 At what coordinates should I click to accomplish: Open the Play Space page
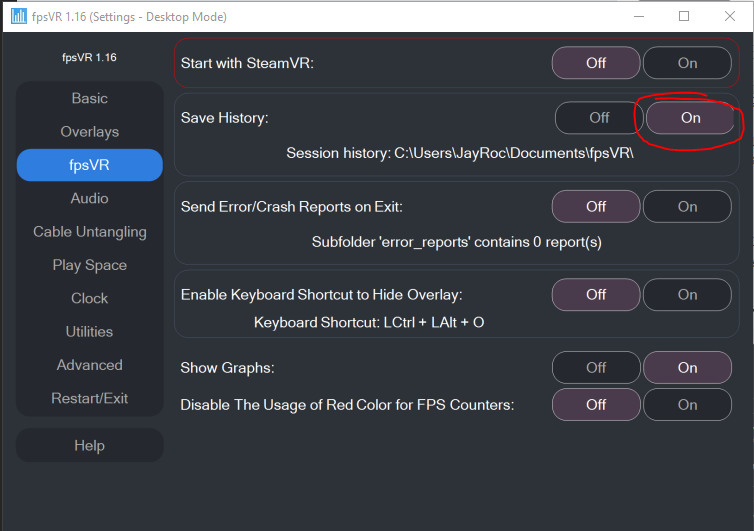(x=89, y=265)
